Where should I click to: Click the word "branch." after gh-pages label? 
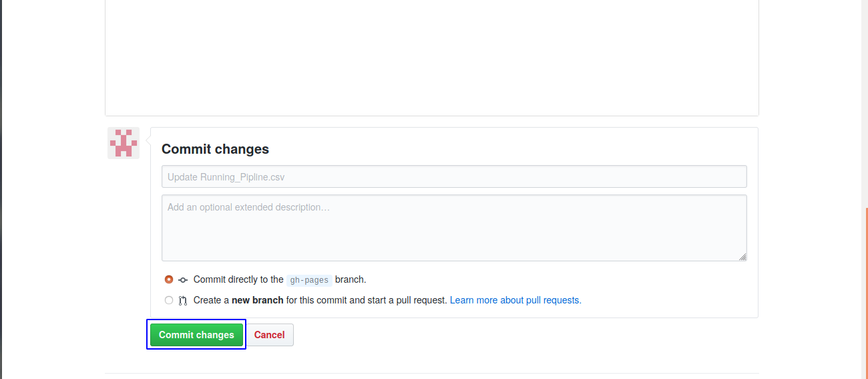[351, 279]
